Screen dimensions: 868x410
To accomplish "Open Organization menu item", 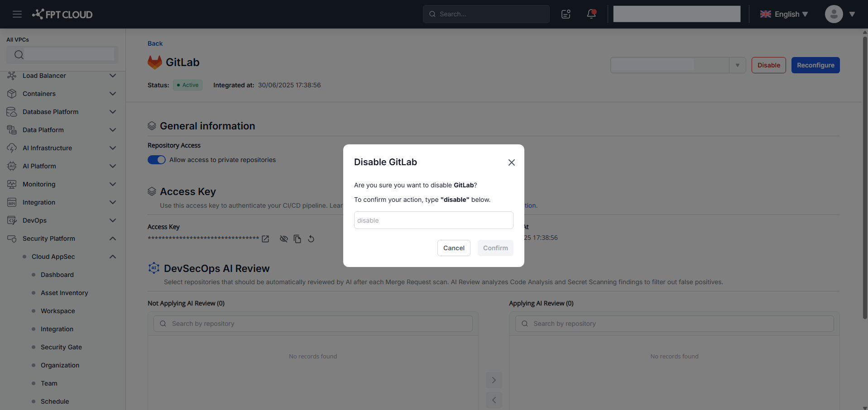I will pyautogui.click(x=60, y=365).
